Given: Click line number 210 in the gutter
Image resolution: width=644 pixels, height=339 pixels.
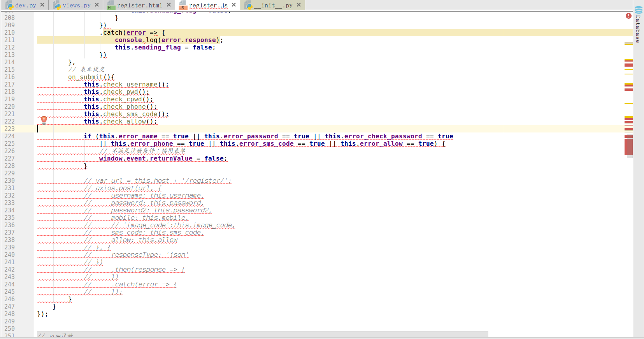Looking at the screenshot, I should (10, 33).
